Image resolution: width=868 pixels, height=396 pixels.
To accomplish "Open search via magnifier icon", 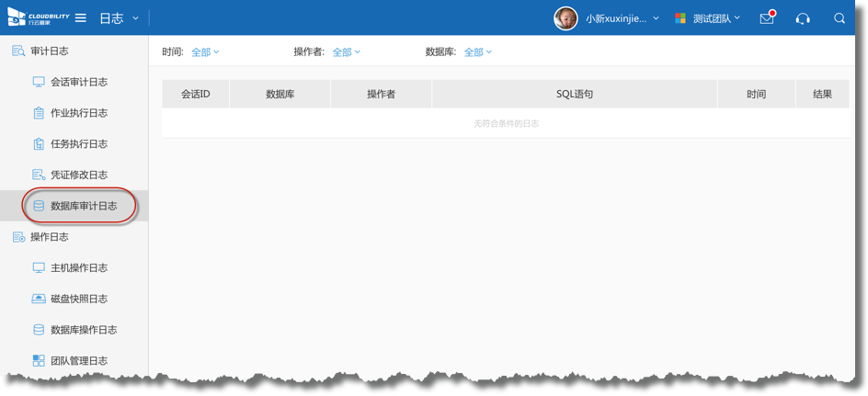I will [x=839, y=18].
